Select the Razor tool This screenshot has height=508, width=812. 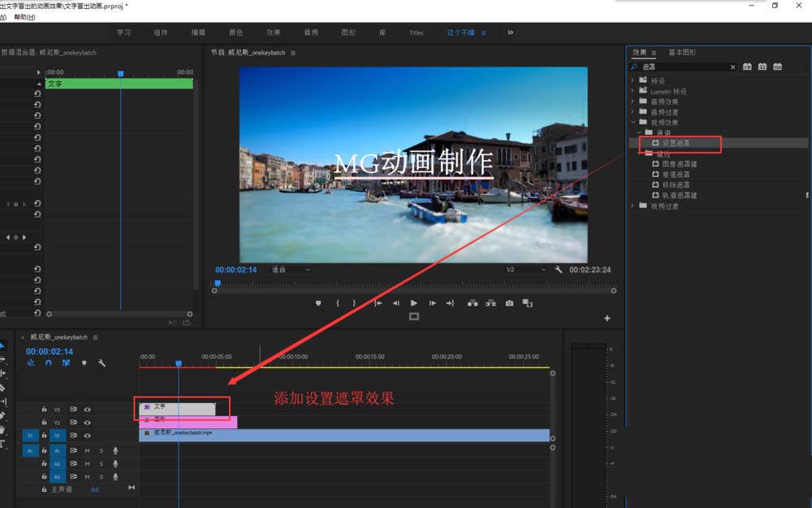tap(2, 387)
